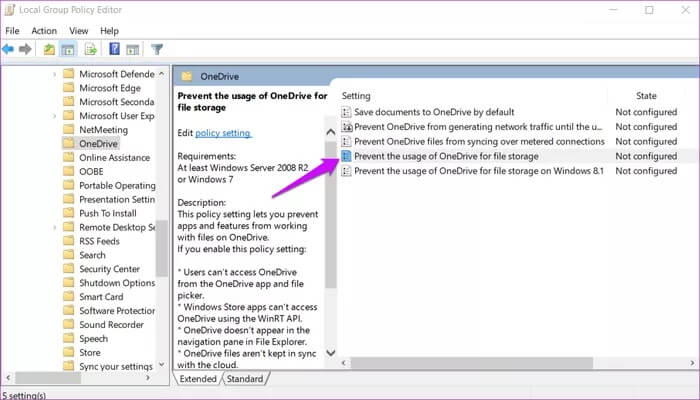Click the Export List toolbar icon

pos(91,49)
